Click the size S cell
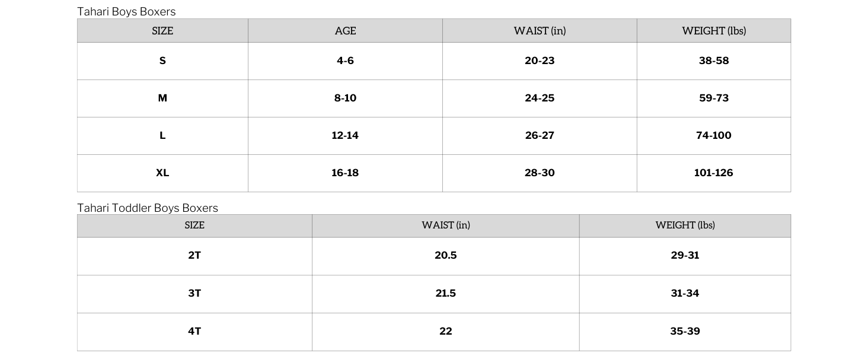The height and width of the screenshot is (356, 868). tap(162, 61)
